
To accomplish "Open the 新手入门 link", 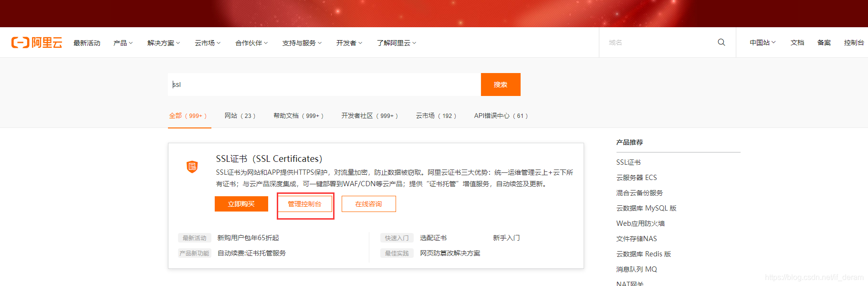I will pyautogui.click(x=506, y=238).
